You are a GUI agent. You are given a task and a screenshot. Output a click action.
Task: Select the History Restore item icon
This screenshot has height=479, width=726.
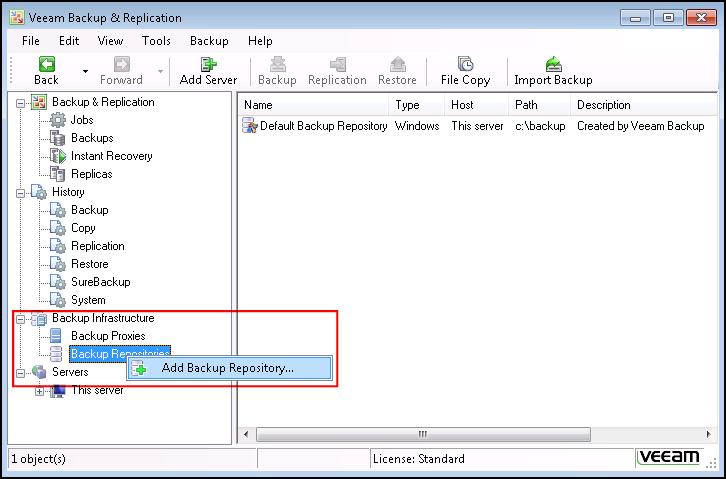[58, 264]
